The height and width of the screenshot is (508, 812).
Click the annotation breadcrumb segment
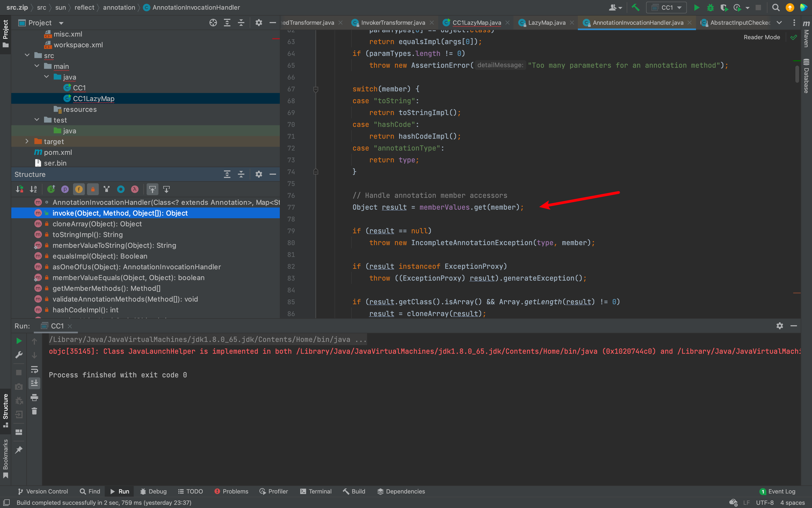point(119,8)
